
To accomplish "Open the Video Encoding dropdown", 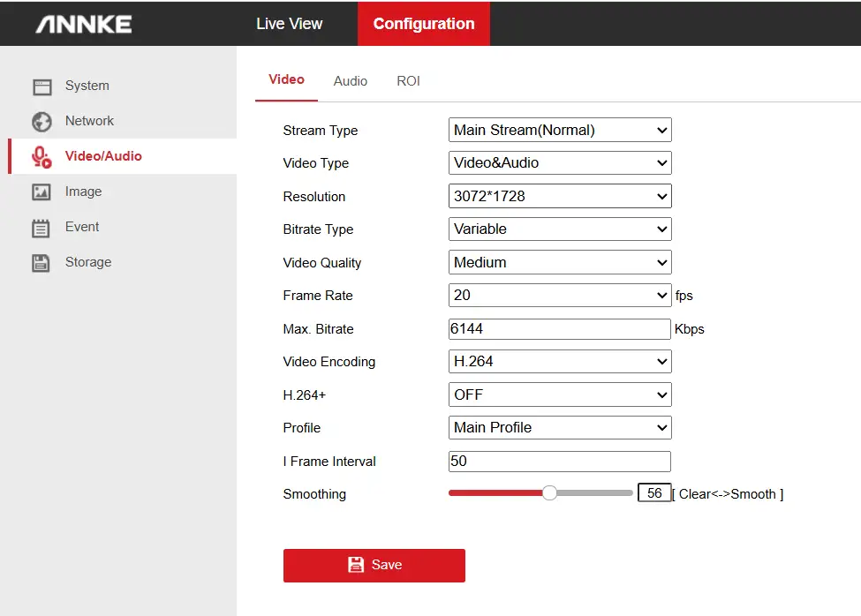I will tap(560, 362).
